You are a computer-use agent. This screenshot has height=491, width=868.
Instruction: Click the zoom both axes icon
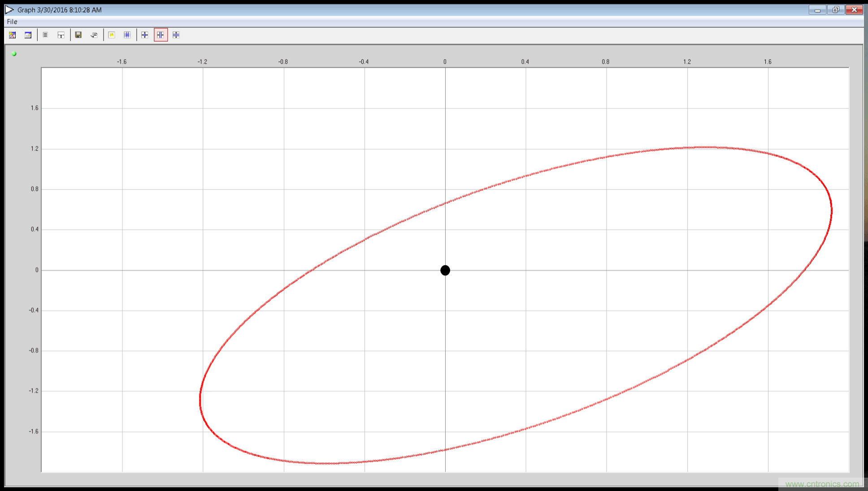tap(145, 35)
